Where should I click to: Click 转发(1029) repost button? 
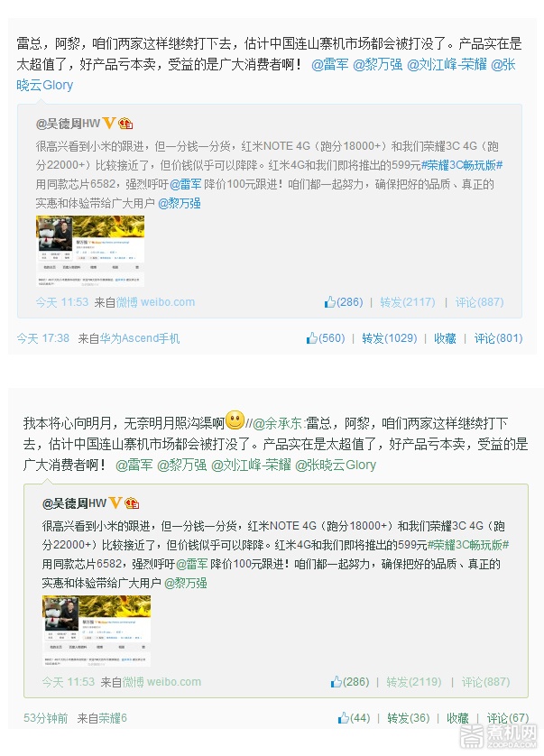(389, 338)
